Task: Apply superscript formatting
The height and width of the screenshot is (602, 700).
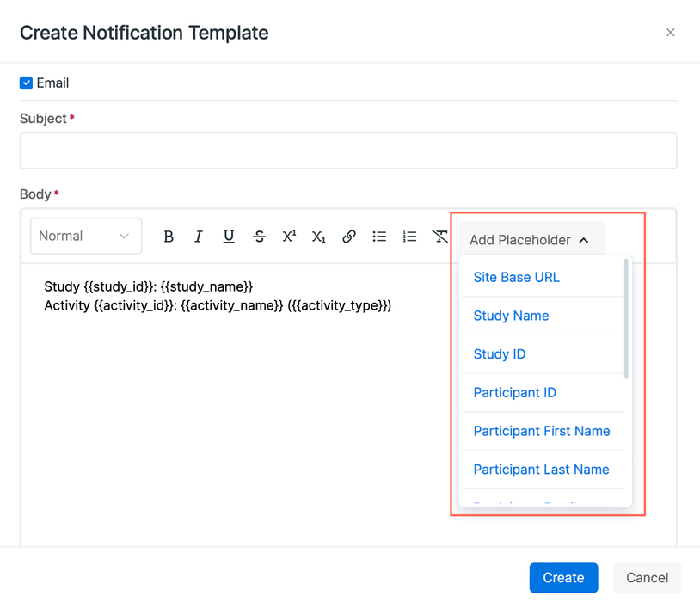Action: click(289, 236)
